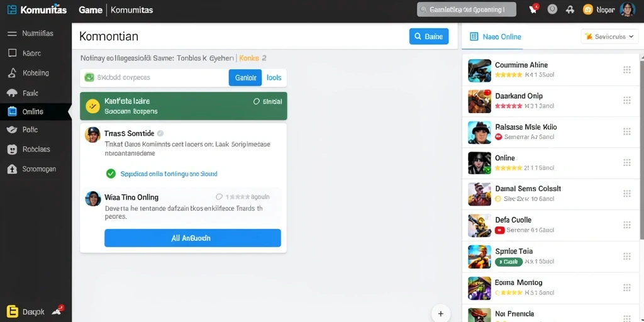Switch to the Naeo Online tab
Viewport: 644px width, 322px height.
(496, 36)
